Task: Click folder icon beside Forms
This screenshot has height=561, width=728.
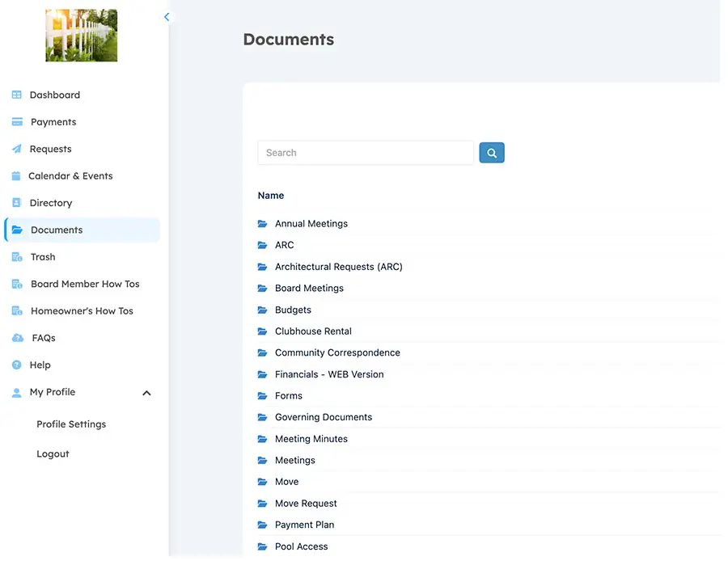Action: pyautogui.click(x=262, y=396)
